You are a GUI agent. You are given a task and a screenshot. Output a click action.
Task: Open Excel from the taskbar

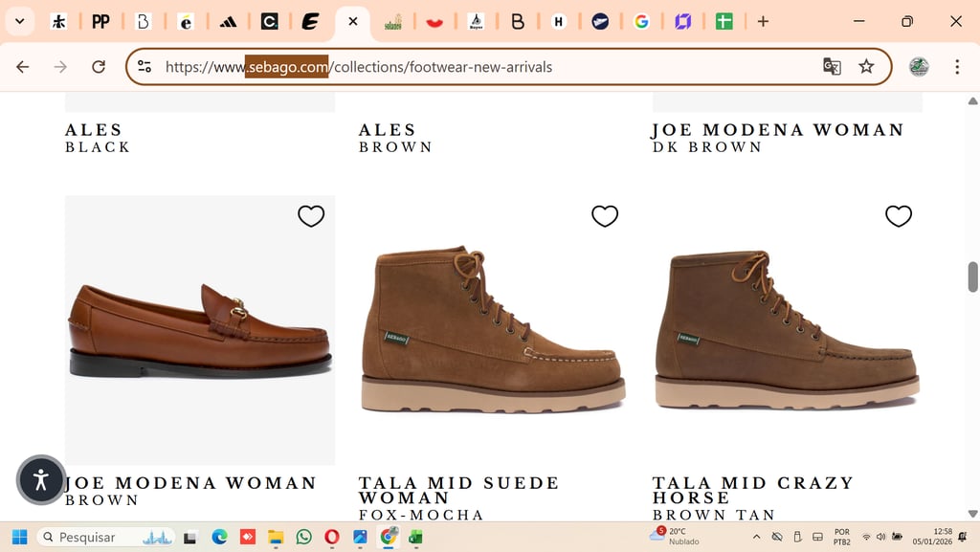[416, 537]
